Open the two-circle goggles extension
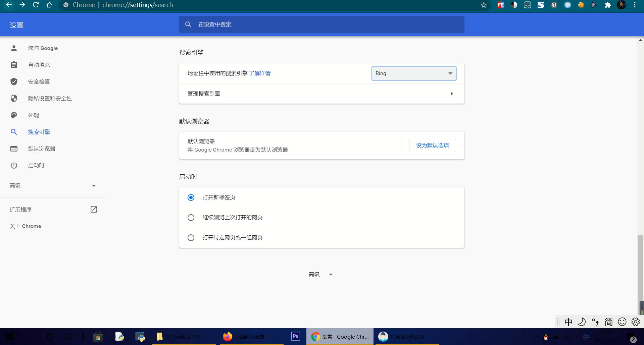 tap(527, 5)
